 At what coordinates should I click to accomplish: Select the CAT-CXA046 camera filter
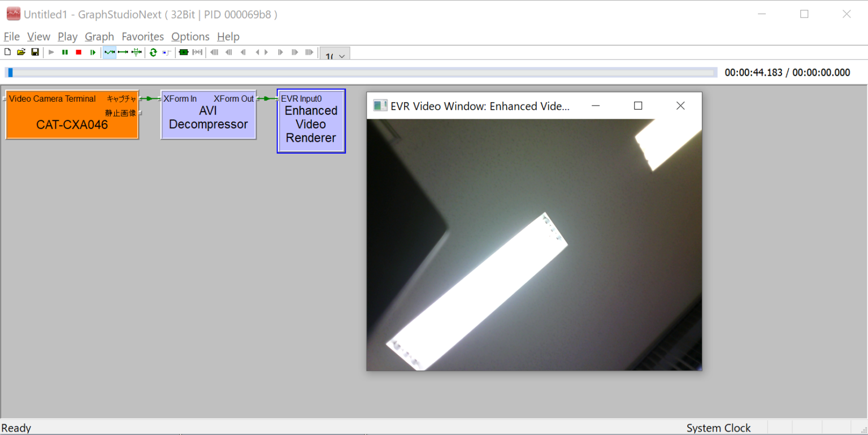point(72,124)
